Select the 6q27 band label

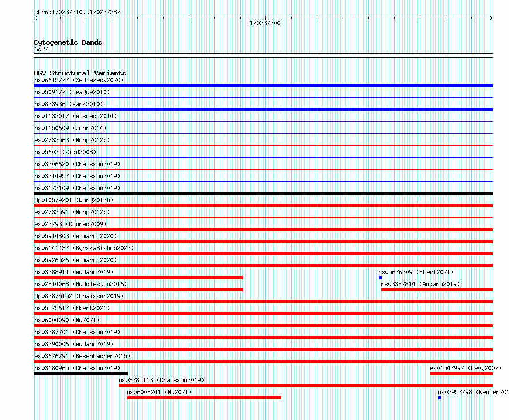[x=41, y=49]
